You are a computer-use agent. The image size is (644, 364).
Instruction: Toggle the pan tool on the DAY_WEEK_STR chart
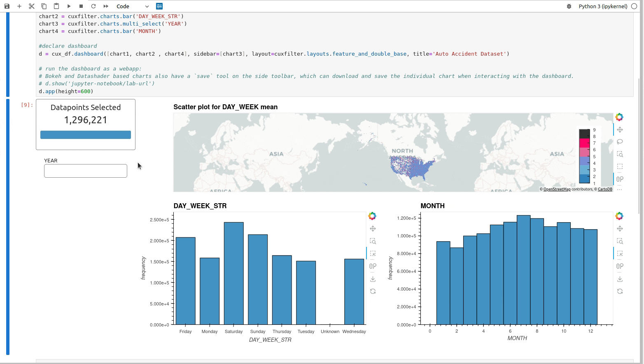(373, 228)
